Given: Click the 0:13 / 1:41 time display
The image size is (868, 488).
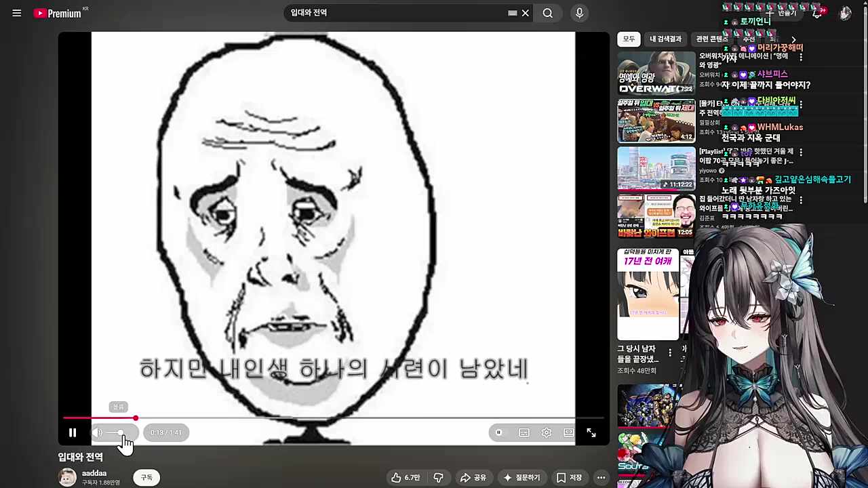Looking at the screenshot, I should click(x=166, y=432).
